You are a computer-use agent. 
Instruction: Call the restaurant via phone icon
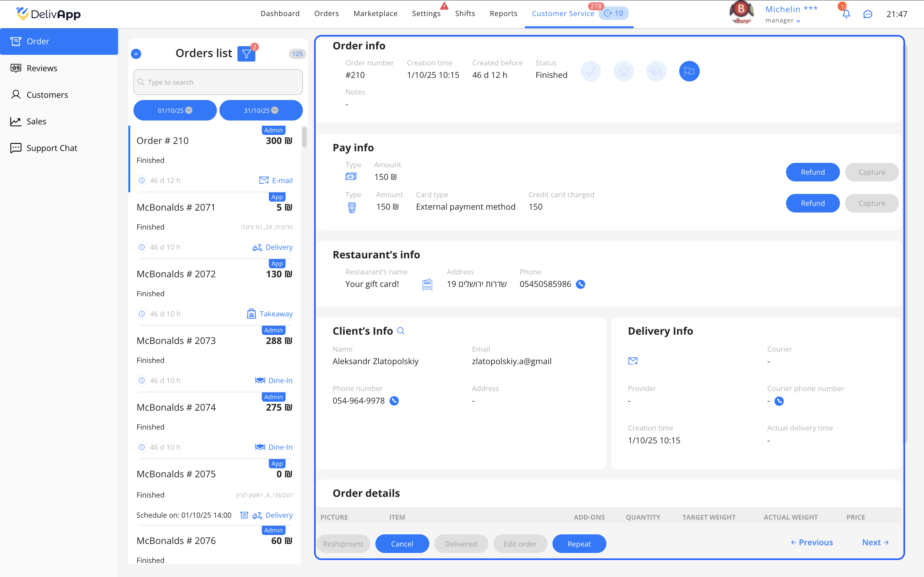[580, 284]
